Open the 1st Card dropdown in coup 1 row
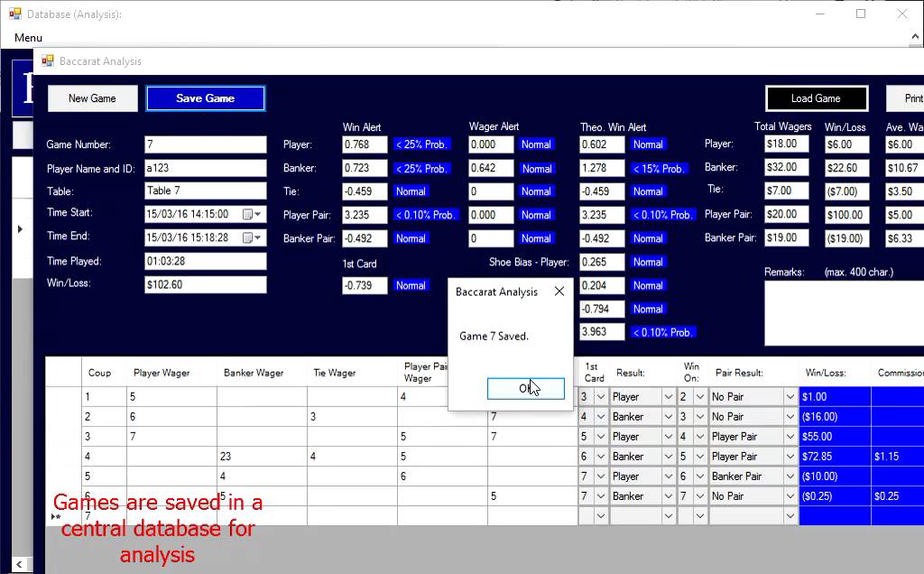The width and height of the screenshot is (924, 574). coord(600,397)
